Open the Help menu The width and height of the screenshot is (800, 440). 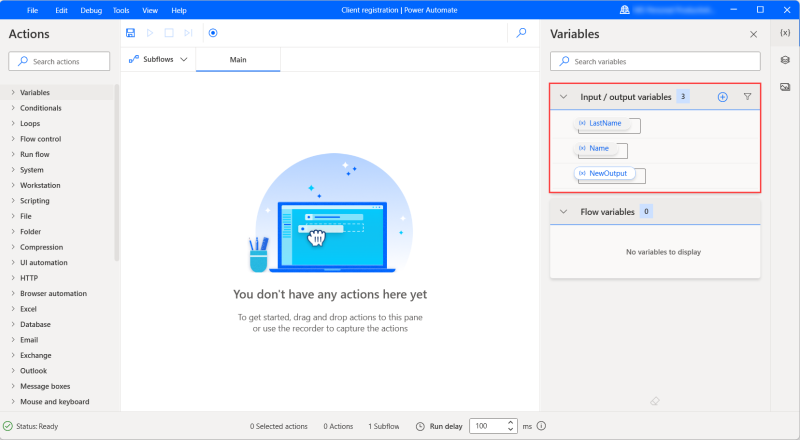[179, 10]
